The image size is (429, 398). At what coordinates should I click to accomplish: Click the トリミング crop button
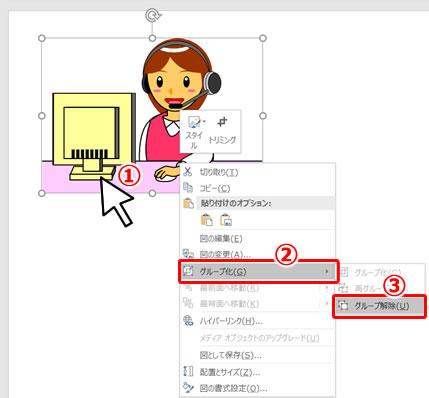click(222, 131)
